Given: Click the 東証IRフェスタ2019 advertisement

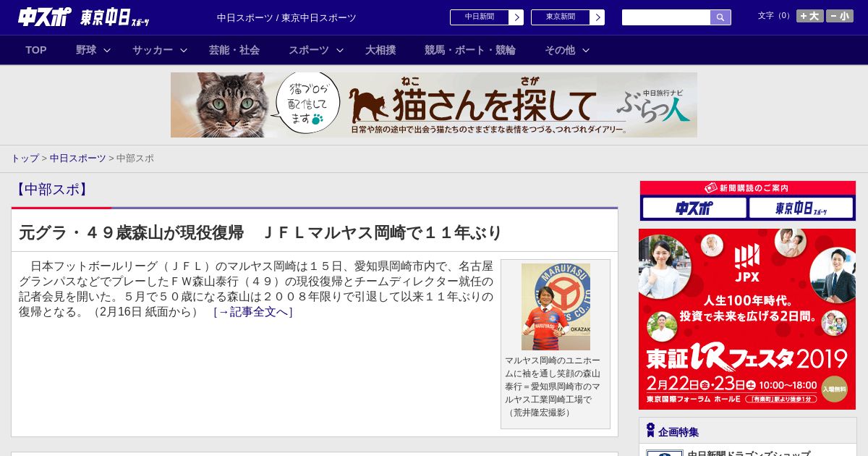Looking at the screenshot, I should (x=747, y=319).
